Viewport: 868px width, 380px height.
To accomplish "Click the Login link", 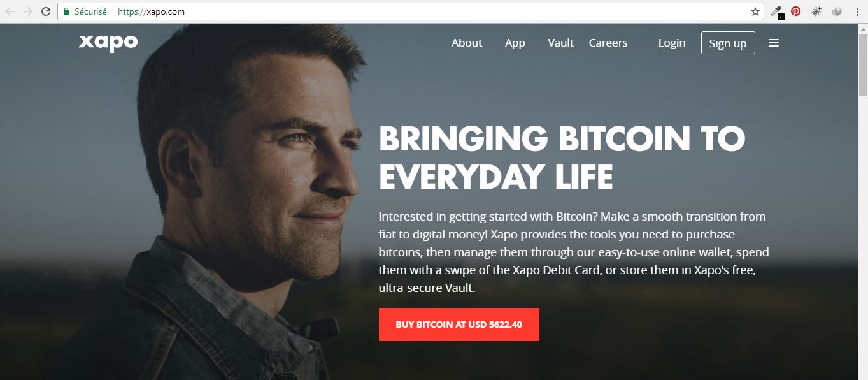I will (x=672, y=43).
